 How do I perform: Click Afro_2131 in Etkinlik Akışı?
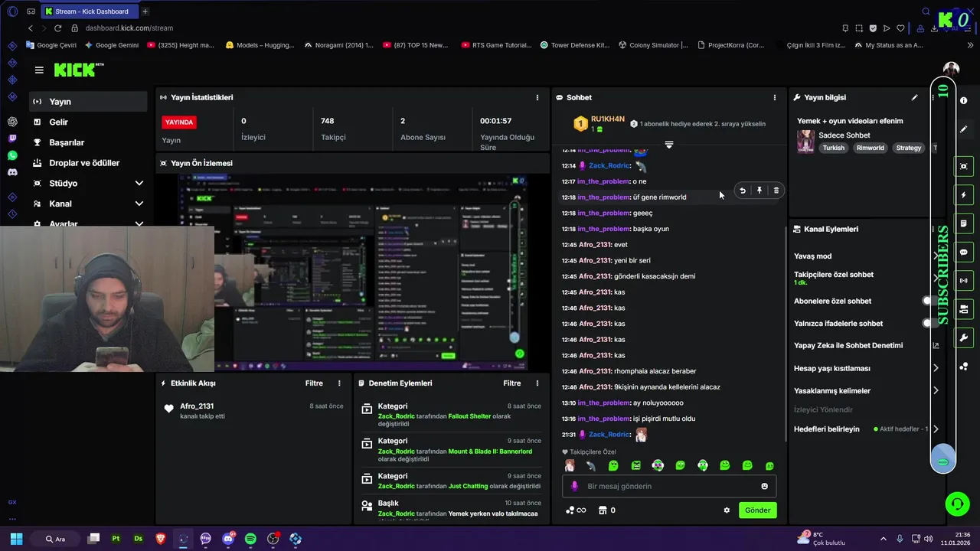tap(197, 406)
